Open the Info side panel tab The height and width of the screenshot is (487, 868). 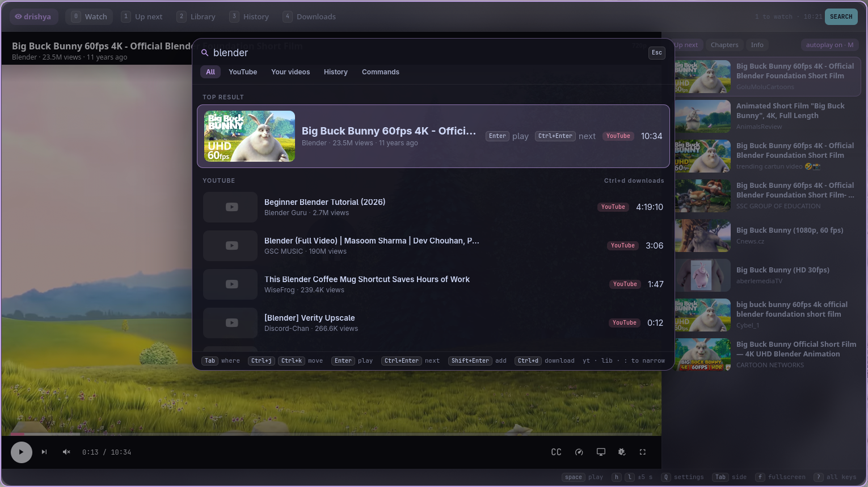tap(757, 45)
